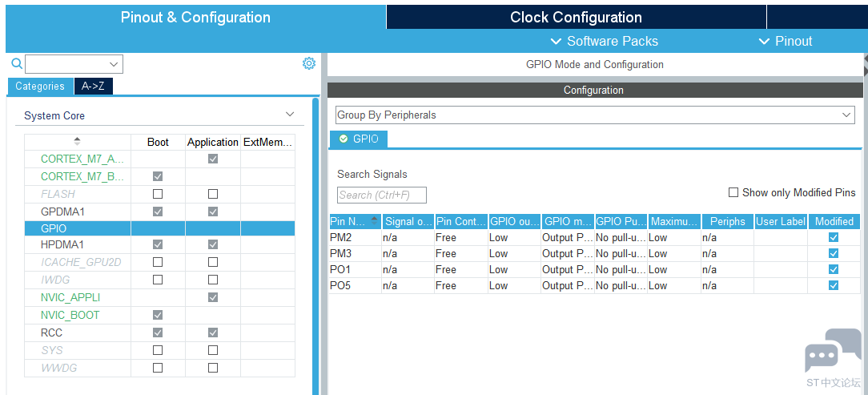Open the Software Packs menu

click(x=605, y=41)
